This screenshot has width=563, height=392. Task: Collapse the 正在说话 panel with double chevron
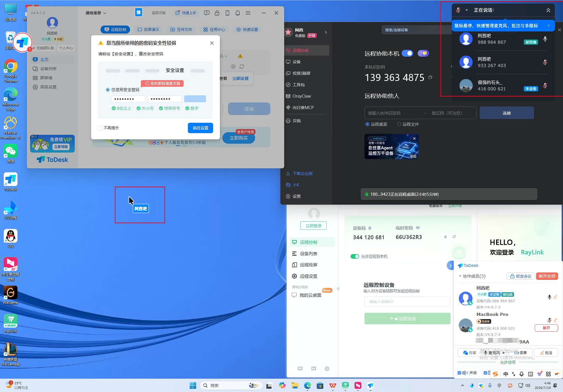click(x=548, y=10)
